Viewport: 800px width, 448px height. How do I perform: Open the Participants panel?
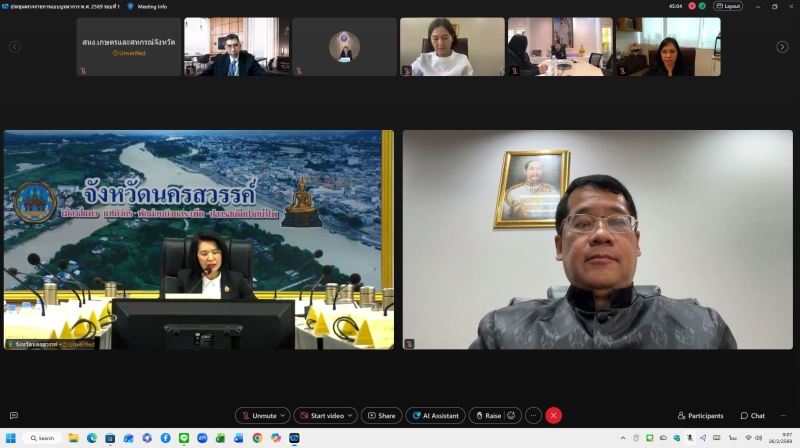tap(700, 415)
